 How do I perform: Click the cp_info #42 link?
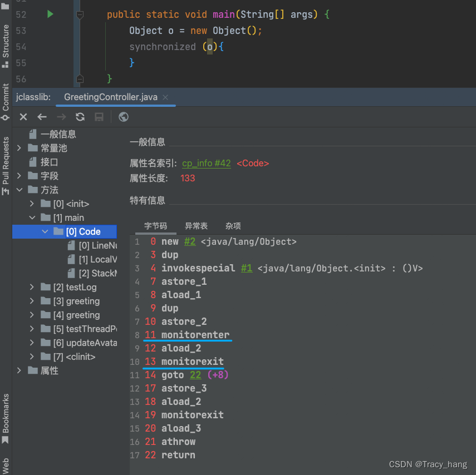tap(207, 163)
